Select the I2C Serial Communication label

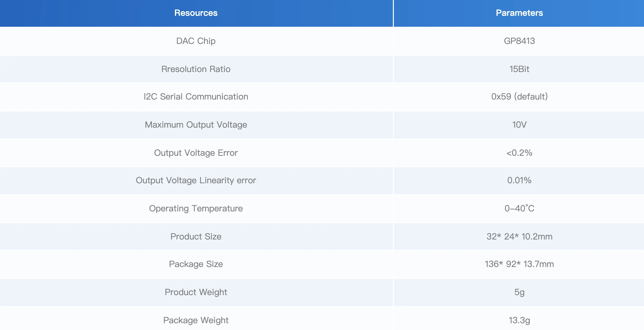[x=196, y=97]
